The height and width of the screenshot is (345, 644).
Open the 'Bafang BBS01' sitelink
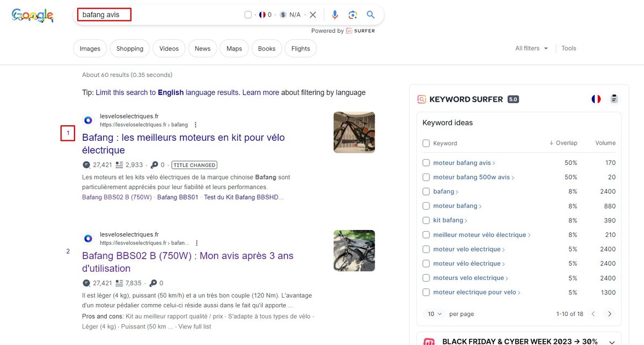coord(178,197)
